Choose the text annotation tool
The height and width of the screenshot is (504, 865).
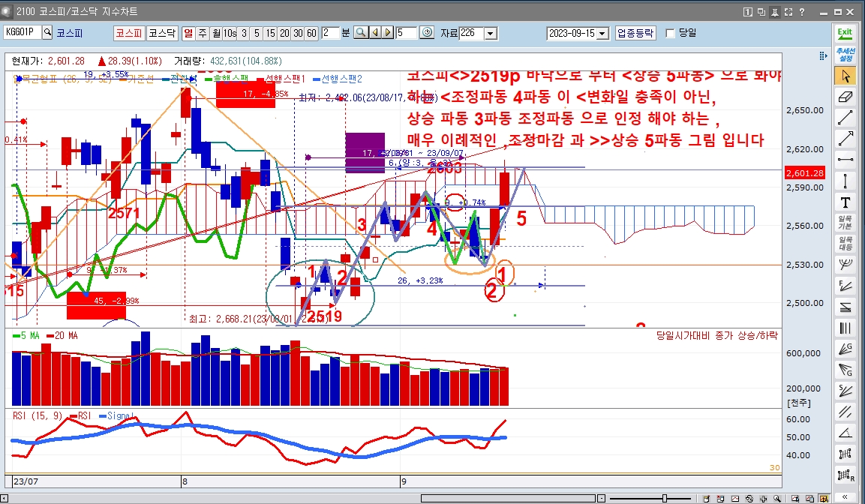coord(845,202)
